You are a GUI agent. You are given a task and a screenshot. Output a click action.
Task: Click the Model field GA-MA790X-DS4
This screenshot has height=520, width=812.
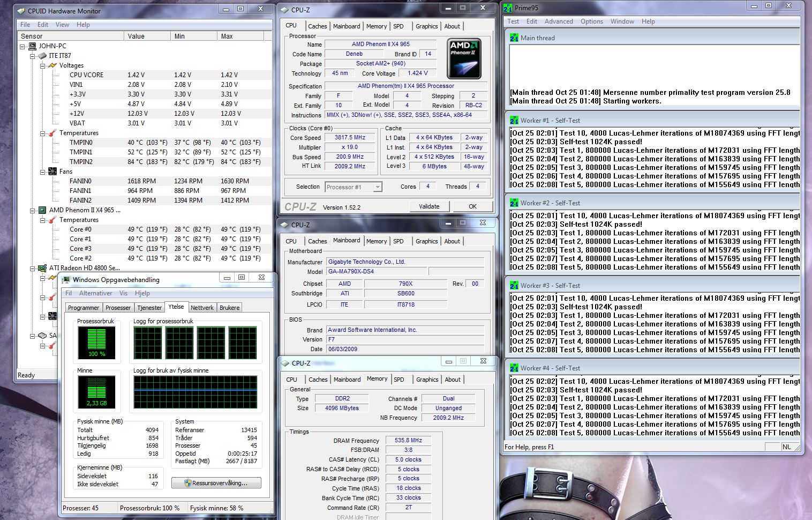tap(376, 272)
